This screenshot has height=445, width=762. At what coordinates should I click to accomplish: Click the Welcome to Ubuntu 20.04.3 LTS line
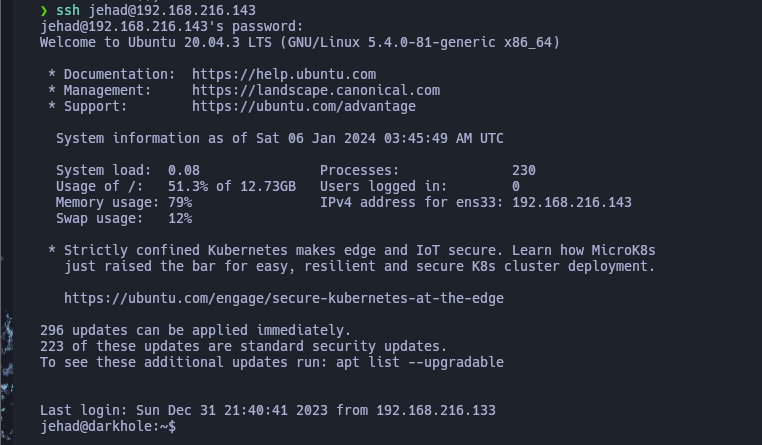pyautogui.click(x=300, y=42)
